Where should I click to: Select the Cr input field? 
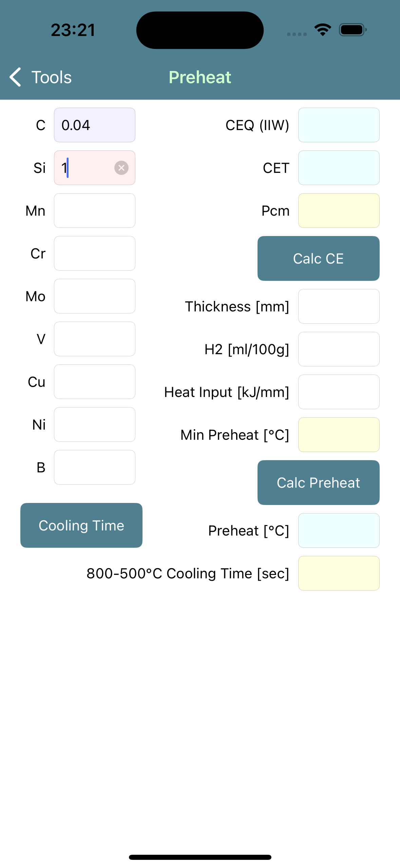[95, 253]
